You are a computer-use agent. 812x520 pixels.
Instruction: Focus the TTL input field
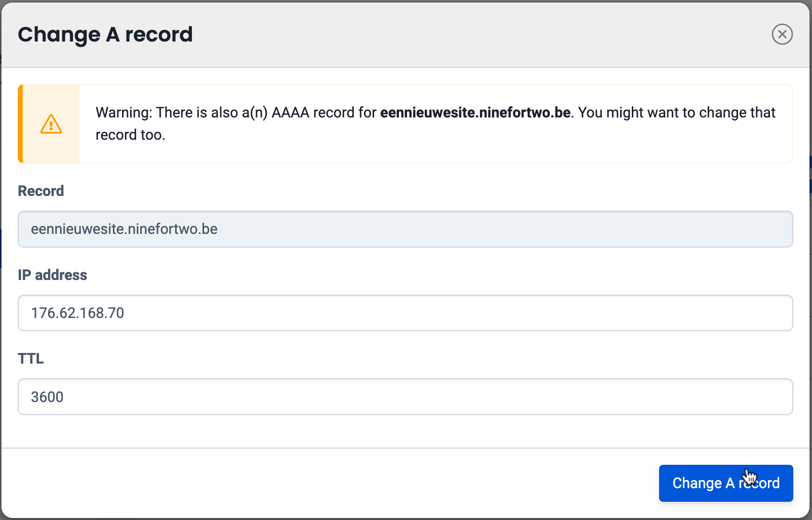pos(405,397)
